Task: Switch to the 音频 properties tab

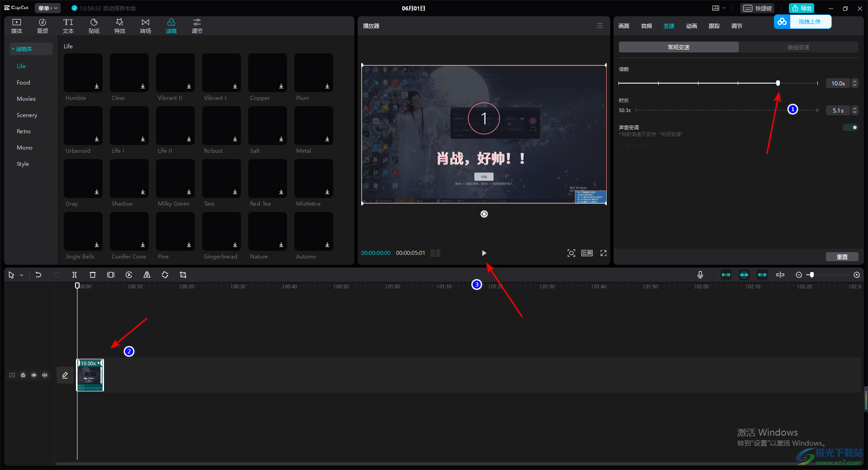Action: pyautogui.click(x=646, y=26)
